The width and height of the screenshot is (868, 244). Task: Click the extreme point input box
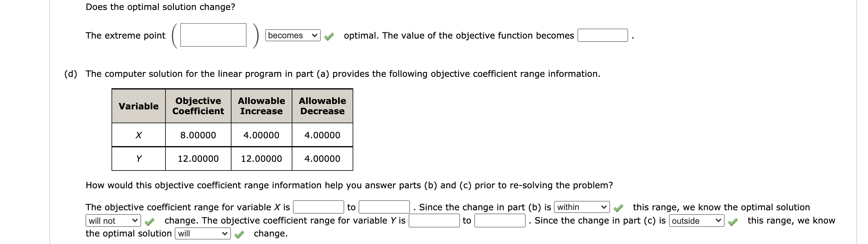[213, 35]
